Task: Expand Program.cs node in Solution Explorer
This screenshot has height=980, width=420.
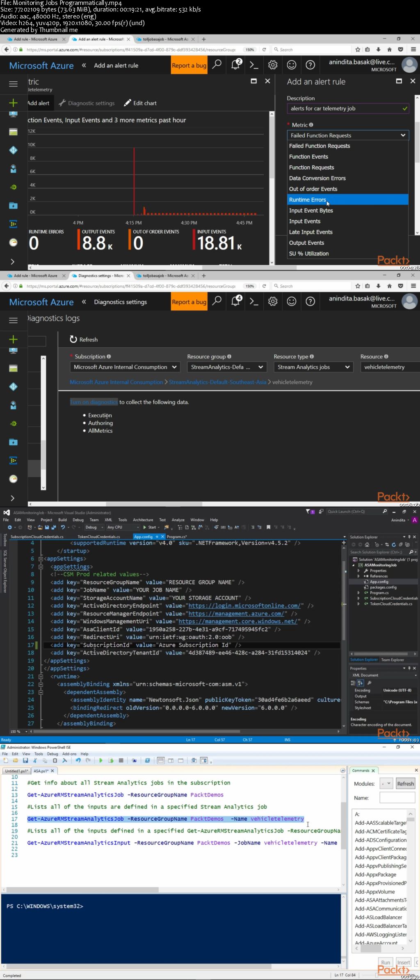Action: [358, 593]
